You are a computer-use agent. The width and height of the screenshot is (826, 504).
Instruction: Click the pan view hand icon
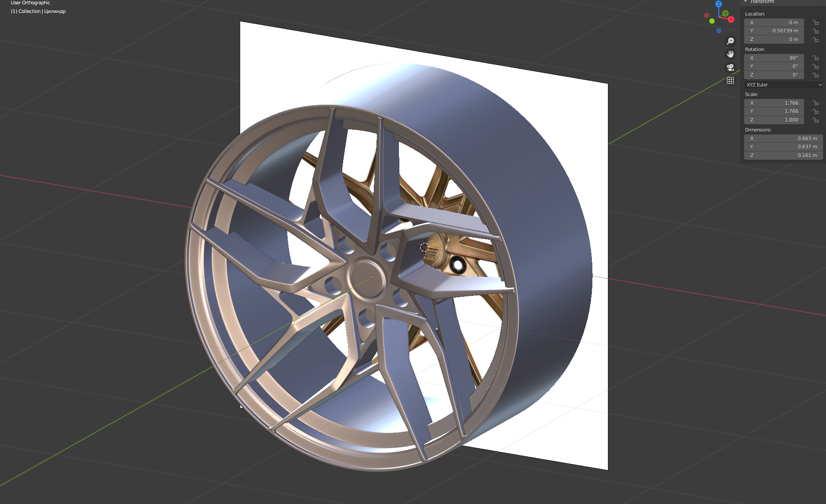(730, 54)
